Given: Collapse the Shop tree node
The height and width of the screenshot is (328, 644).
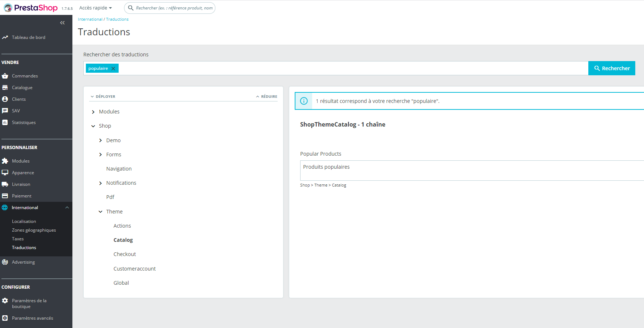Looking at the screenshot, I should pos(93,126).
